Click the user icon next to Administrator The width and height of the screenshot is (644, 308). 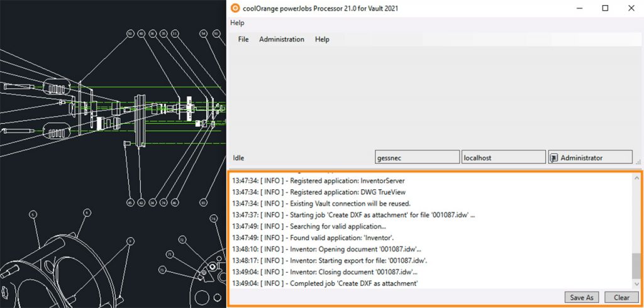[554, 158]
